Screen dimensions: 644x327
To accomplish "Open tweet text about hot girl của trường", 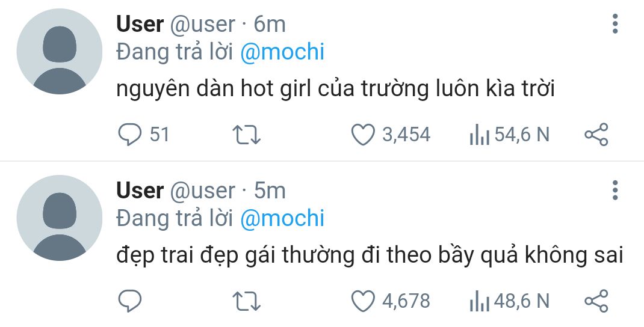I will click(335, 90).
